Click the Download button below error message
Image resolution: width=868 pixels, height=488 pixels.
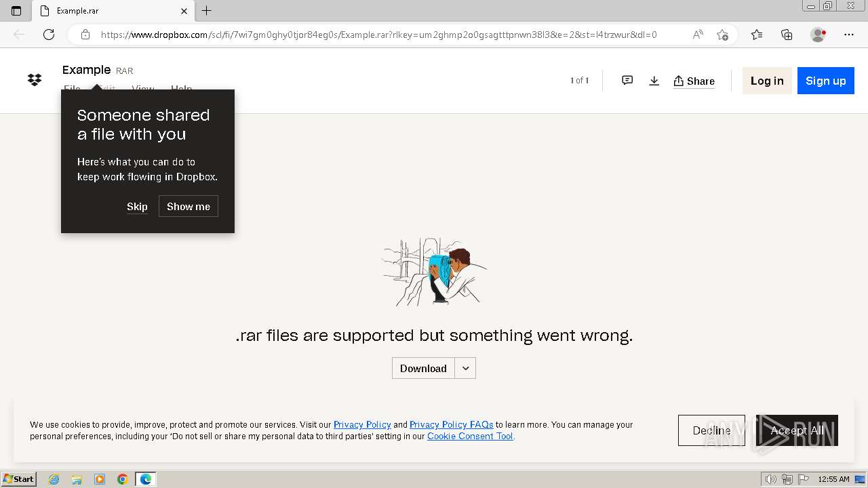click(x=423, y=368)
